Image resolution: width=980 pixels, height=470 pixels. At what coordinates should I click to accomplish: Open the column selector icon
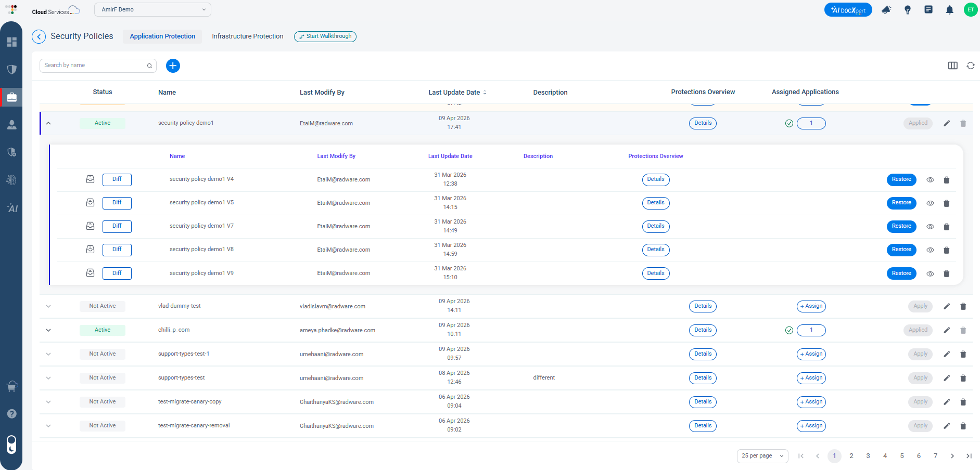tap(952, 66)
